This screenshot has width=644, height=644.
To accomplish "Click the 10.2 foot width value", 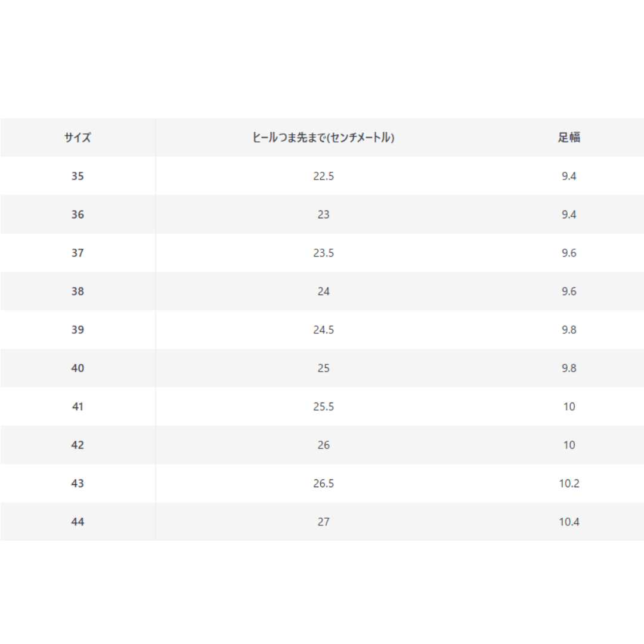I will 569,484.
